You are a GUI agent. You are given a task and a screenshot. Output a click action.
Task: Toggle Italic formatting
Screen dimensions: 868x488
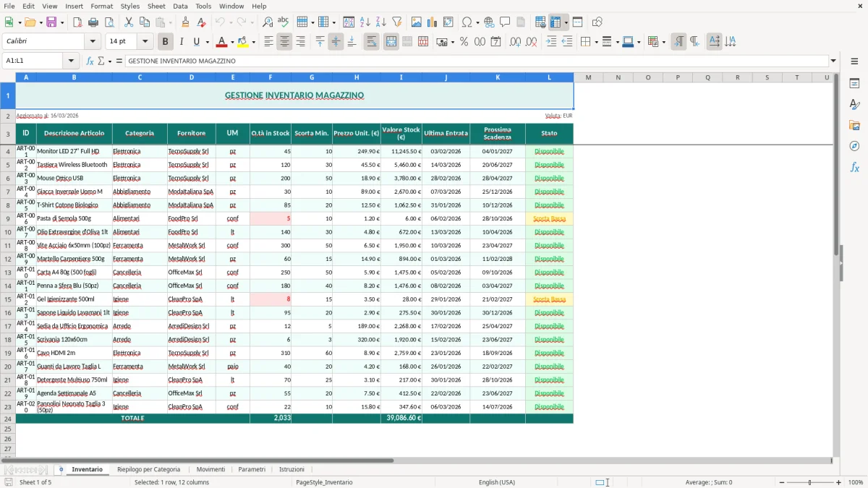tap(181, 42)
